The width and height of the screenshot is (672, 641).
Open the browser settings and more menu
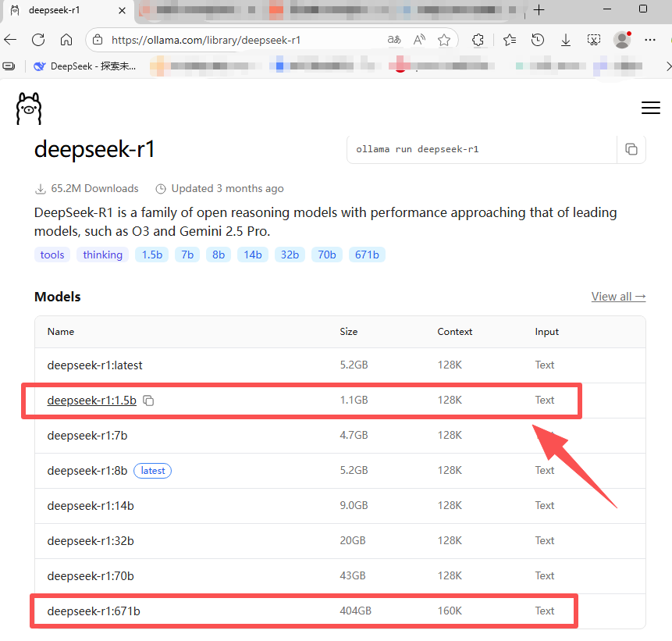(650, 40)
